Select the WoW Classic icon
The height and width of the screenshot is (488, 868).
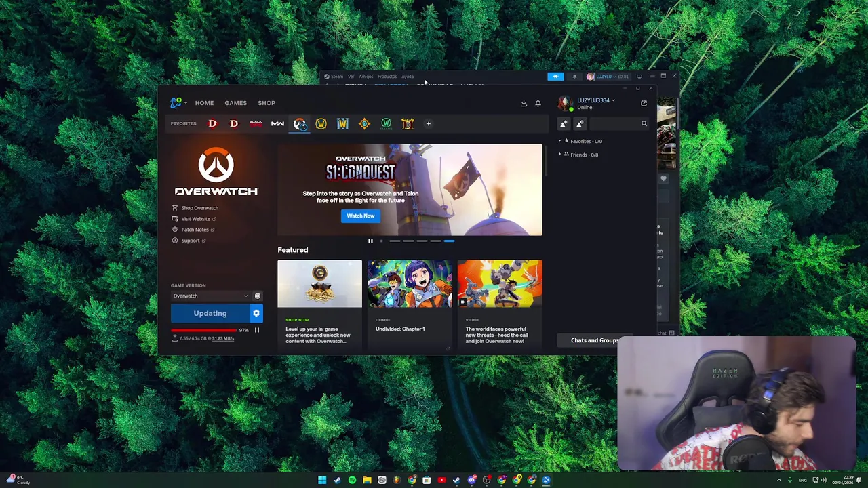386,124
